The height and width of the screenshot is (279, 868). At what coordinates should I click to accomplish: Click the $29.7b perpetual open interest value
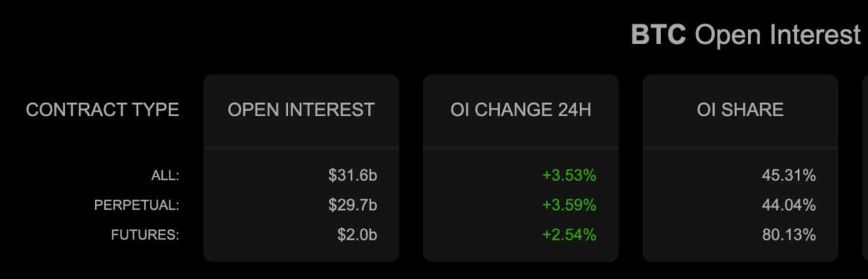353,206
